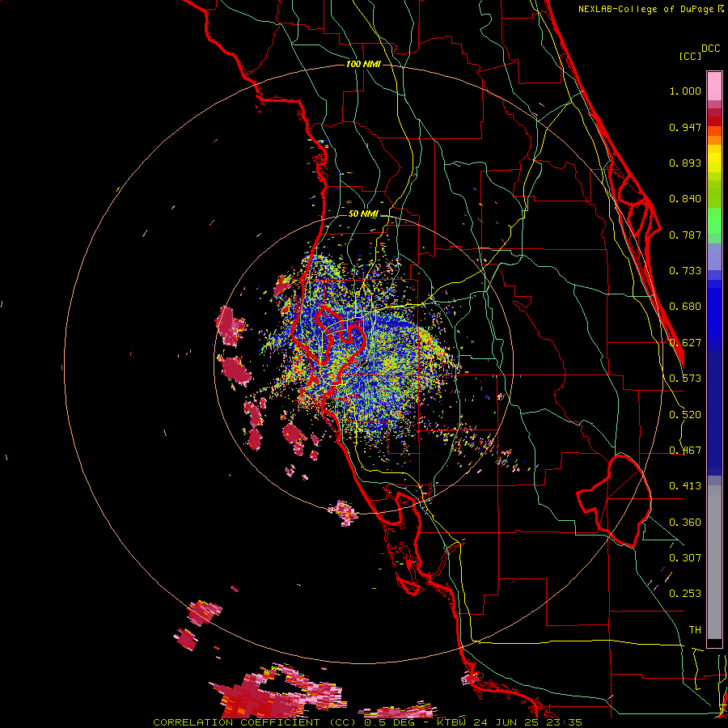Click the 0.787 value on the color scale
728x728 pixels.
click(685, 235)
